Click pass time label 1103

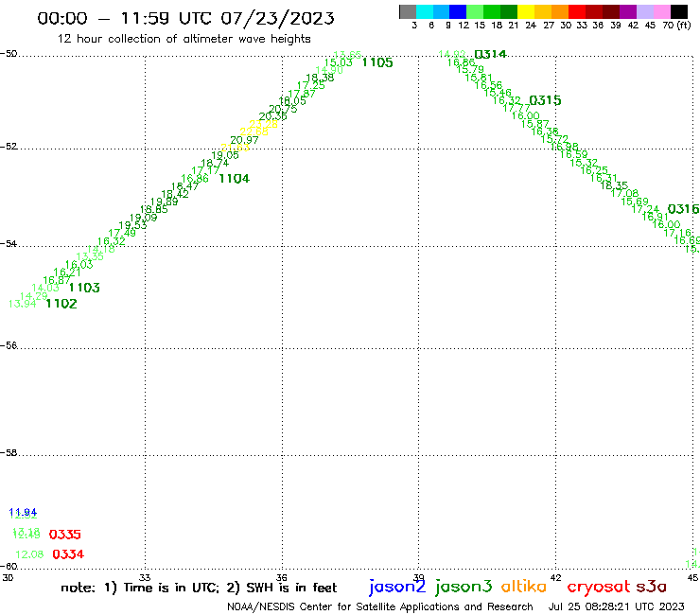84,288
